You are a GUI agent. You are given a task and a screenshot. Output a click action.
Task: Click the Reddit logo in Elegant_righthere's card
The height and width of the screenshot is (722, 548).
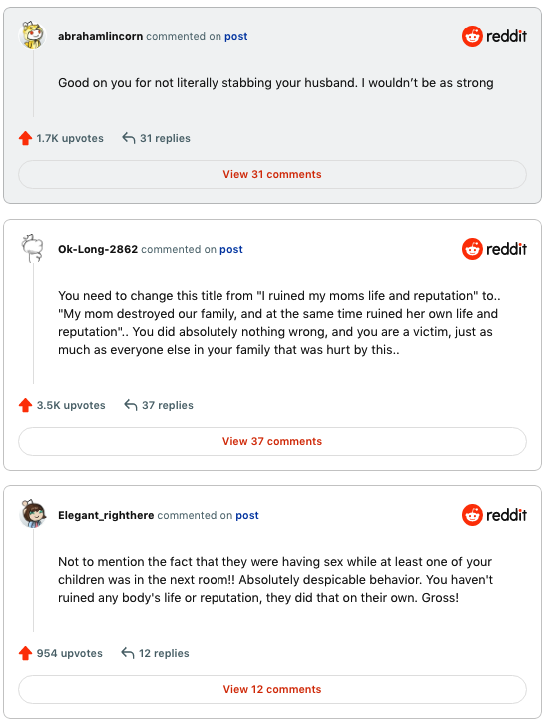click(494, 515)
